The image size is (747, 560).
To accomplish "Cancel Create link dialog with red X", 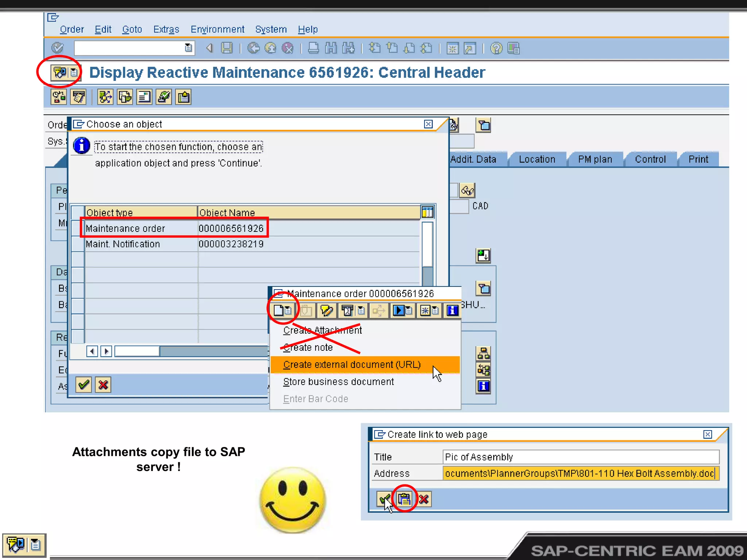I will (x=424, y=499).
